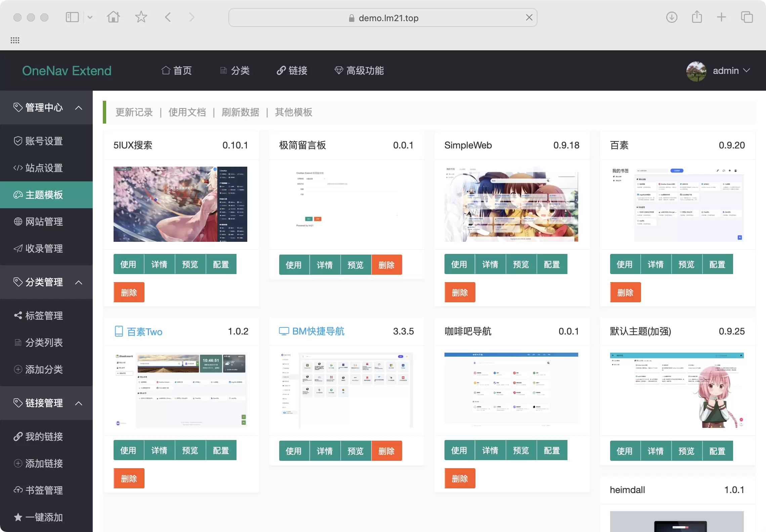Click the 使用文档 link
This screenshot has height=532, width=766.
tap(187, 112)
